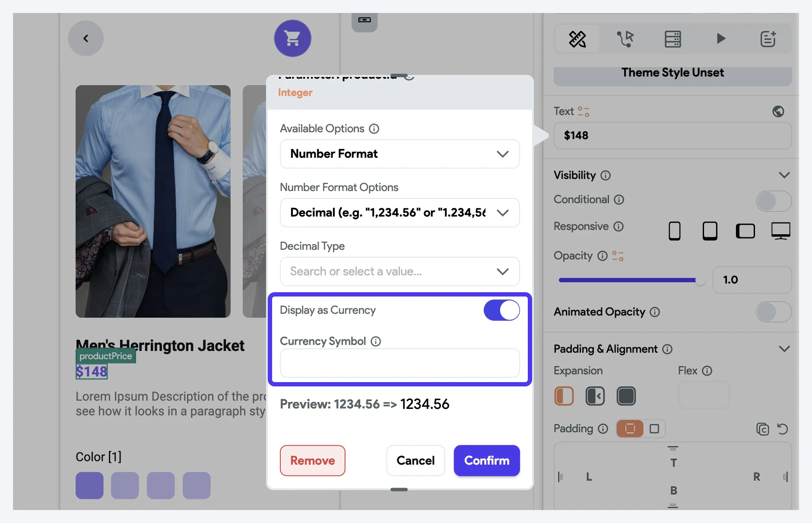The height and width of the screenshot is (523, 812).
Task: Enable the Conditional visibility toggle
Action: 774,201
